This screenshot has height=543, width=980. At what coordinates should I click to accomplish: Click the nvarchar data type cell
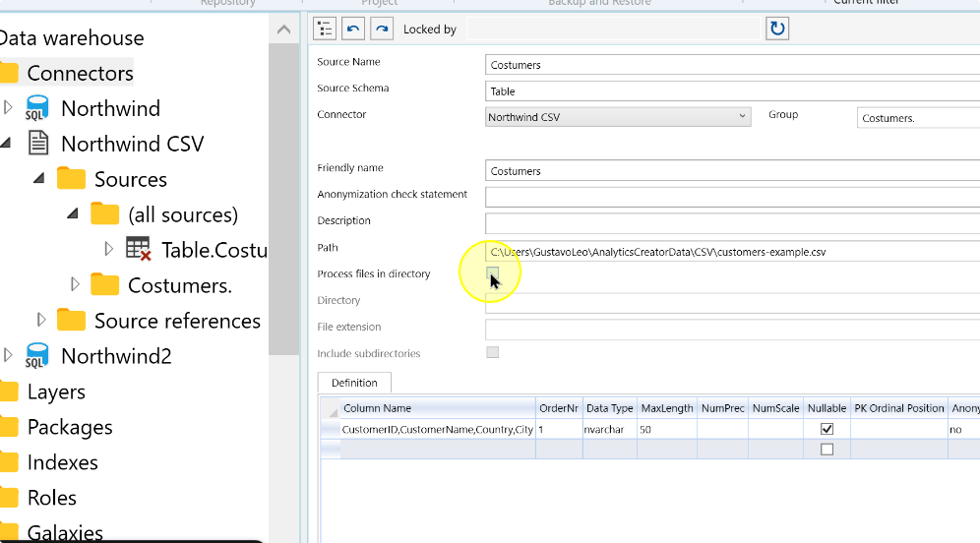pos(609,429)
